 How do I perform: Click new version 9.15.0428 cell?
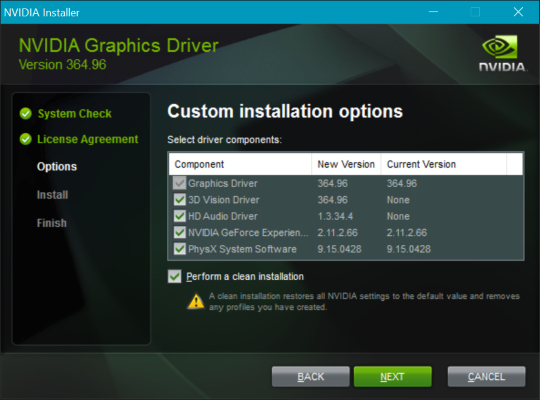click(339, 249)
